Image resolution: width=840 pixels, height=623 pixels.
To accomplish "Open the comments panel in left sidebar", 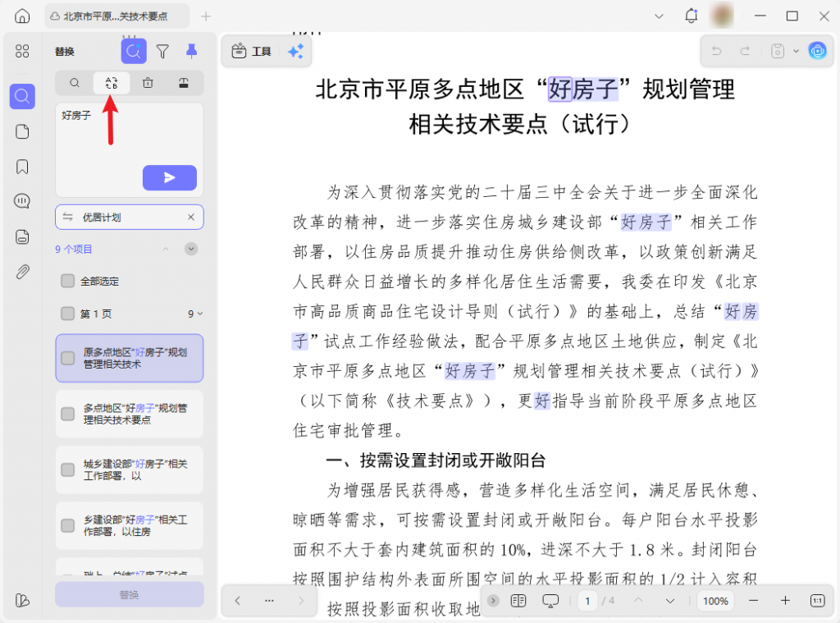I will [x=22, y=202].
